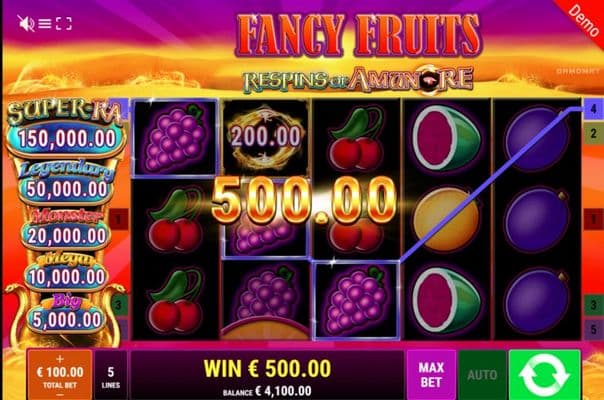Viewport: 604px width, 400px height.
Task: Click the Big 5,000.00 jackpot
Action: click(66, 319)
